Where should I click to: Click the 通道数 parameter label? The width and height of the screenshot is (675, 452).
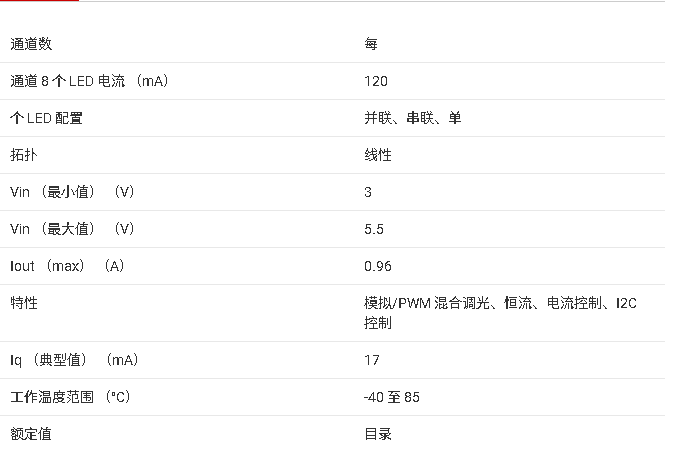31,44
